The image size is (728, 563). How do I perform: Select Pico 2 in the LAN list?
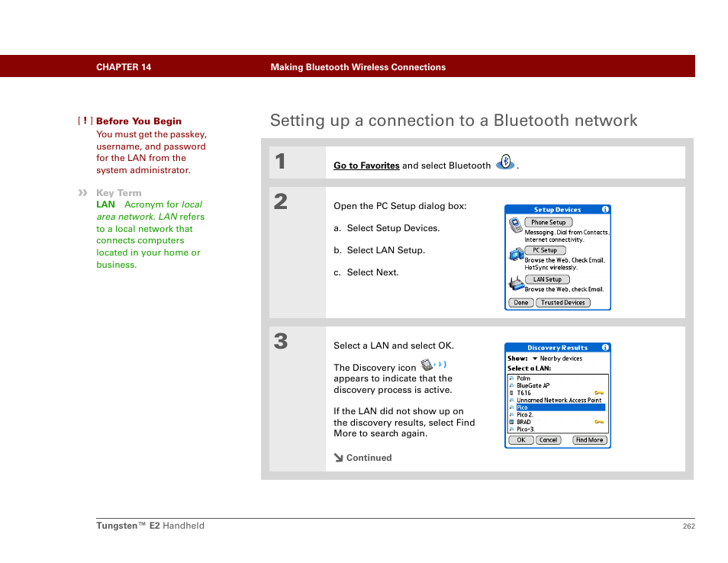558,415
